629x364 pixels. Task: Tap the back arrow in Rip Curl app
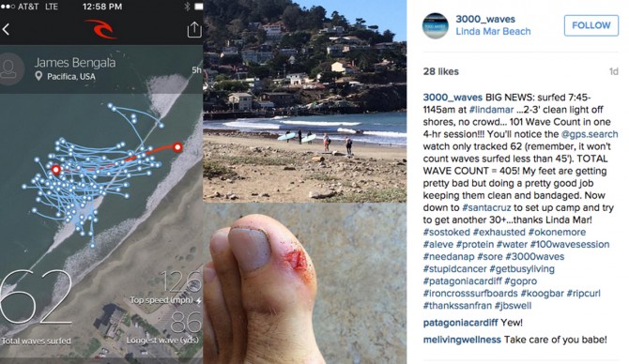[x=6, y=29]
